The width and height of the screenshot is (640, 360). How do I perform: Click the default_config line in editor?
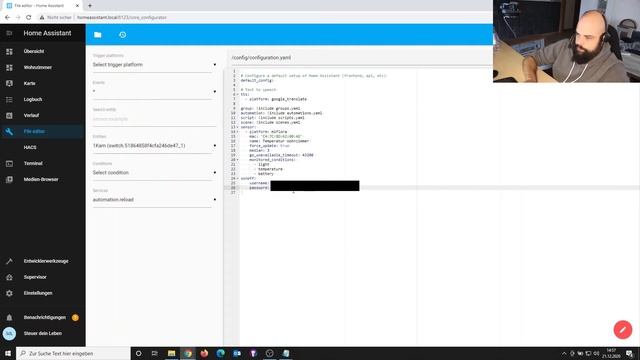click(x=257, y=80)
